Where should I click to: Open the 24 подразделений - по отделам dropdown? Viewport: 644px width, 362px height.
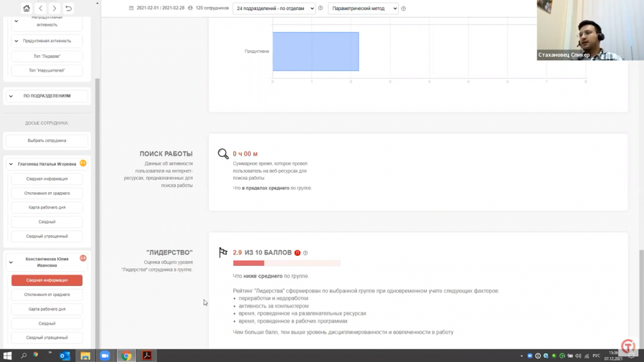(x=274, y=8)
